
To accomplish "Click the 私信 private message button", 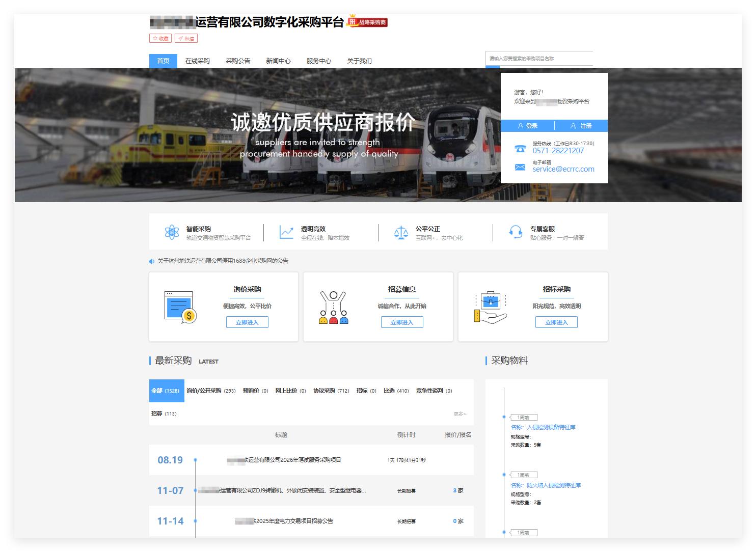I will 186,38.
